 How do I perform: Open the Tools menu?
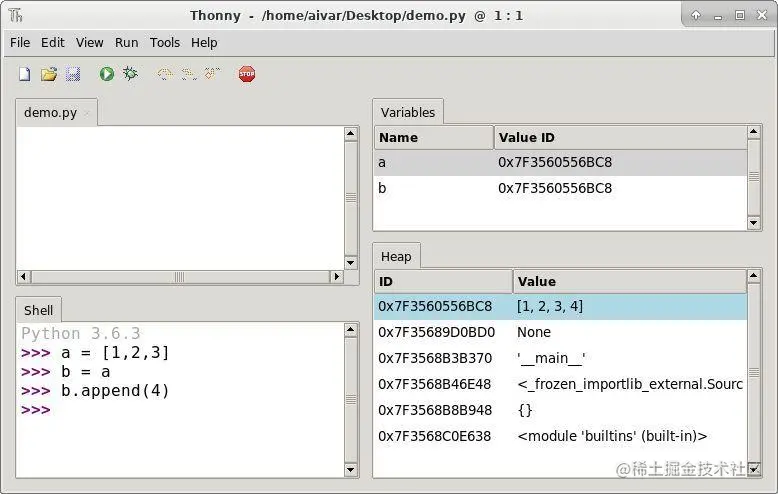coord(165,43)
